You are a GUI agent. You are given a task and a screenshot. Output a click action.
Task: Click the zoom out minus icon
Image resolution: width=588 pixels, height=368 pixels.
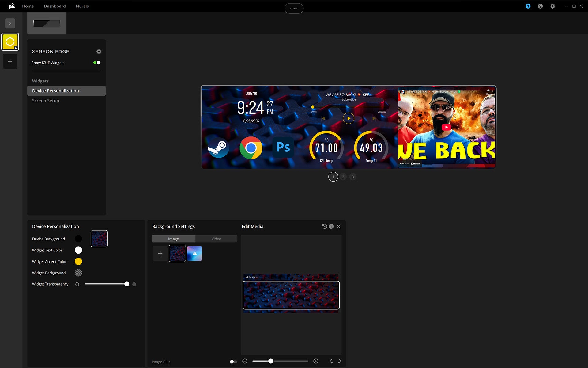coord(245,361)
